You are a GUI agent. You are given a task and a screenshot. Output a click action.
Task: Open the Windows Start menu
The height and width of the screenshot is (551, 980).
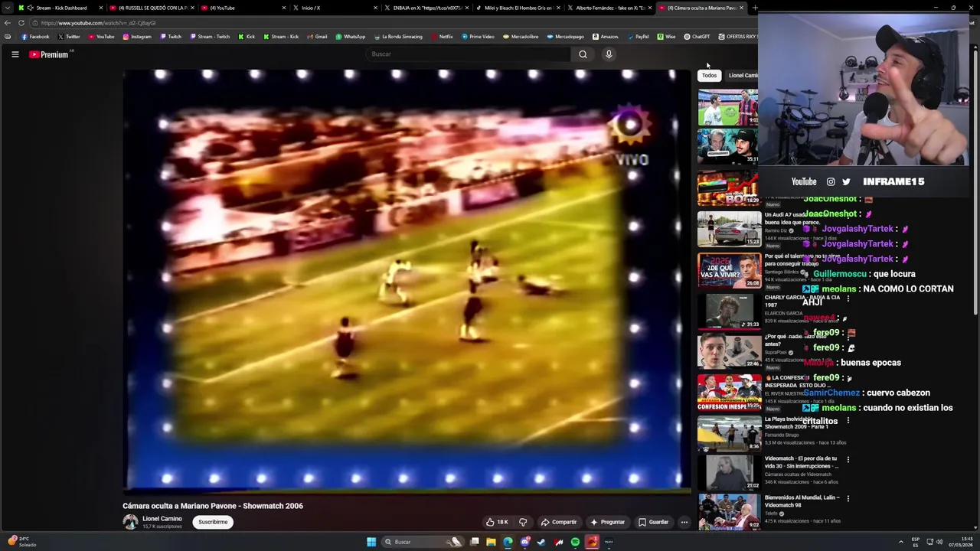tap(371, 542)
